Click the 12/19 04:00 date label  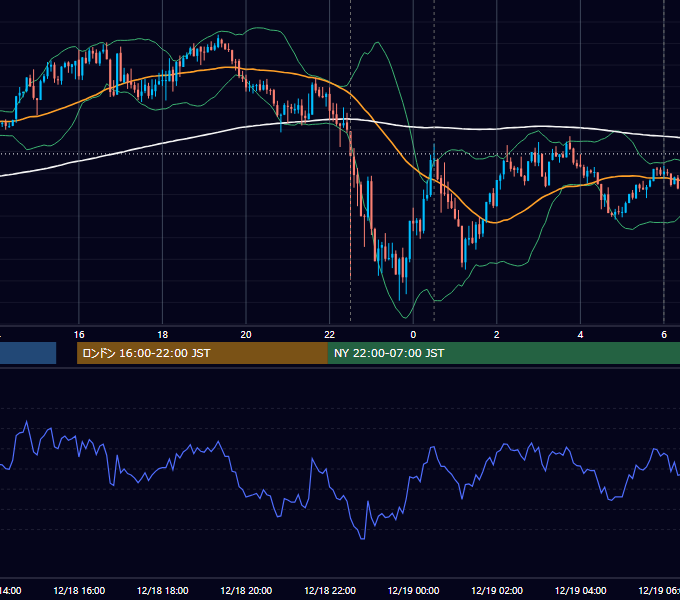tap(581, 590)
